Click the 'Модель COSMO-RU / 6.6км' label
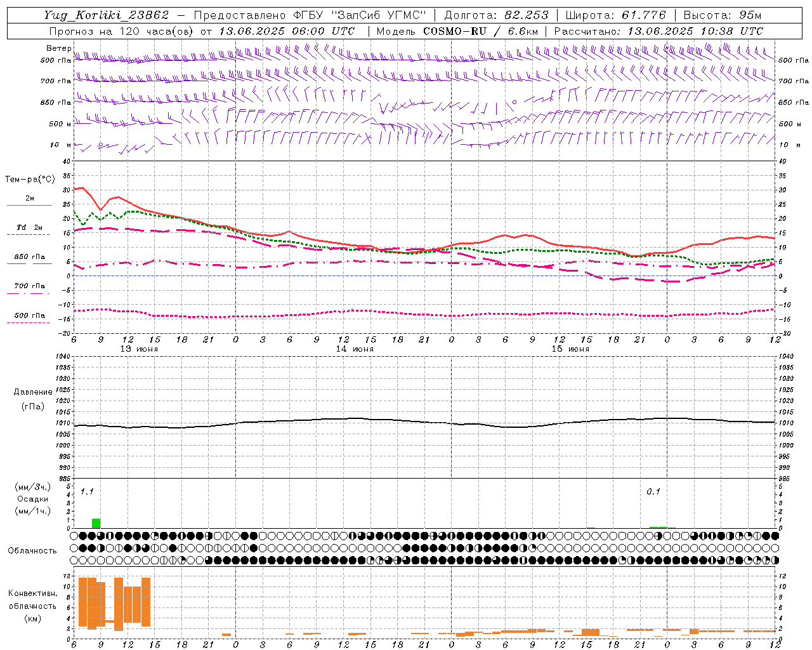The height and width of the screenshot is (650, 812). point(457,31)
